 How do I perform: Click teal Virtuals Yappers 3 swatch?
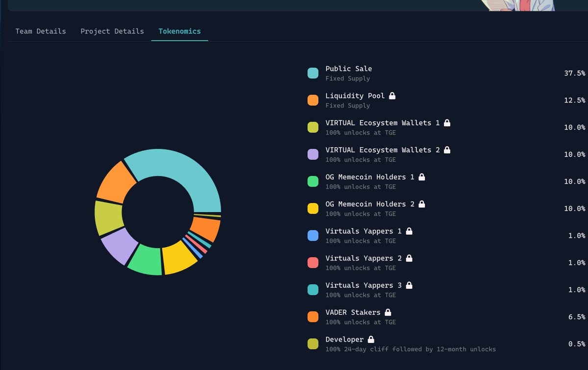click(313, 290)
